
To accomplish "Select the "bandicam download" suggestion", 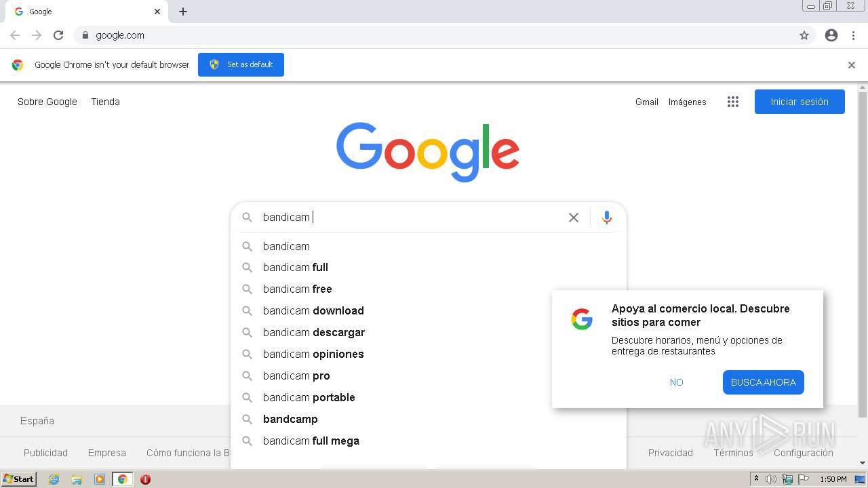I will pyautogui.click(x=429, y=310).
